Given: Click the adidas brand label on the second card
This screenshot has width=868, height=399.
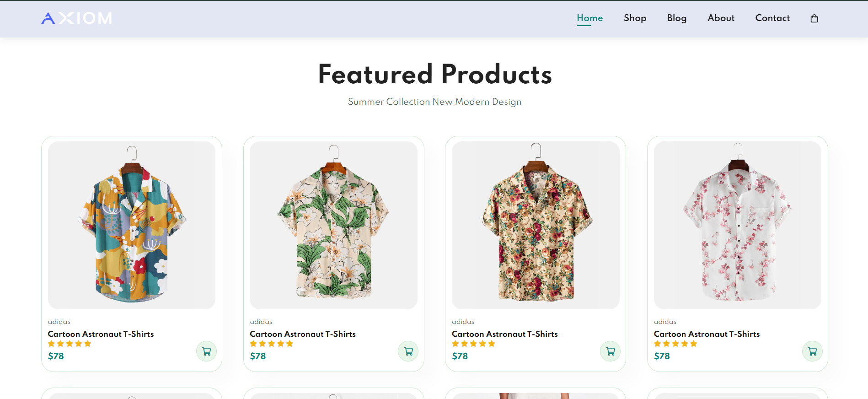Looking at the screenshot, I should 261,322.
